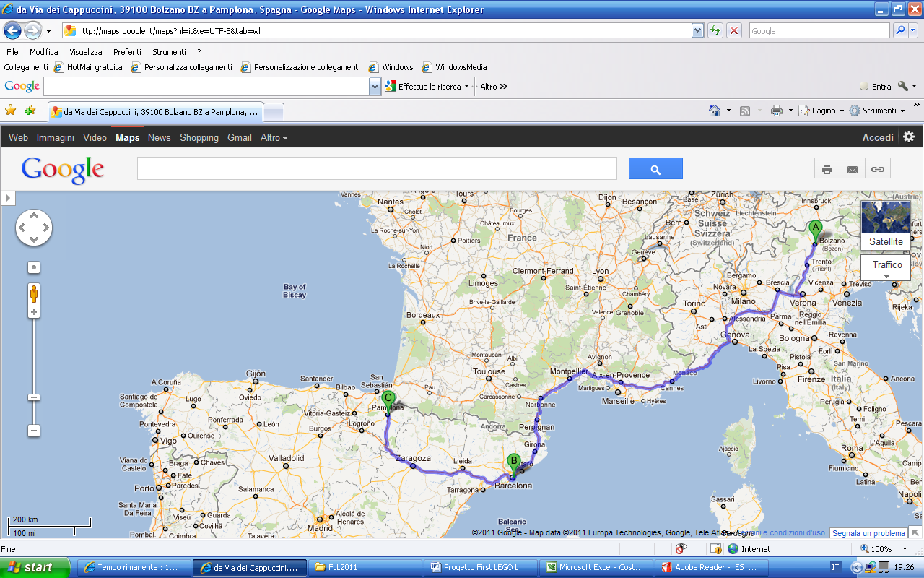Expand Google toolbar search box dropdown
The height and width of the screenshot is (578, 924).
pyautogui.click(x=375, y=87)
